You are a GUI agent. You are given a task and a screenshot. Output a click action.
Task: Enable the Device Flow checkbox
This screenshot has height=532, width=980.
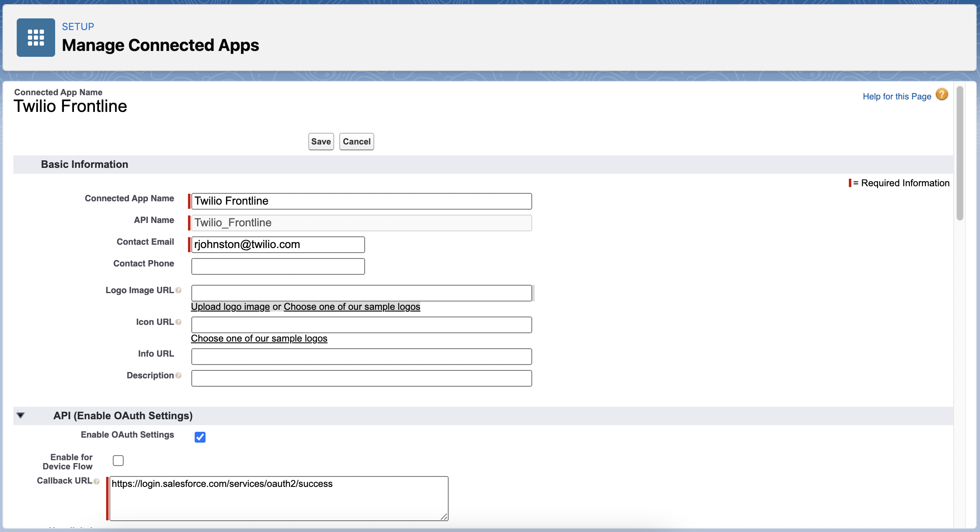pos(118,461)
